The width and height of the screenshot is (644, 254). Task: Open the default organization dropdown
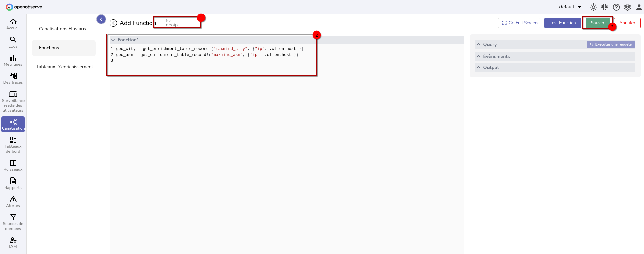pyautogui.click(x=570, y=7)
